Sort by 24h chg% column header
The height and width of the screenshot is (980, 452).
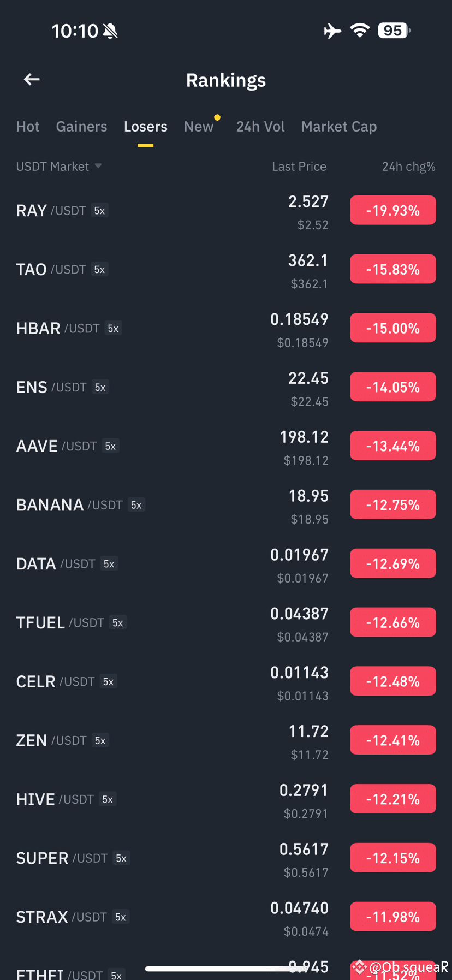coord(408,167)
